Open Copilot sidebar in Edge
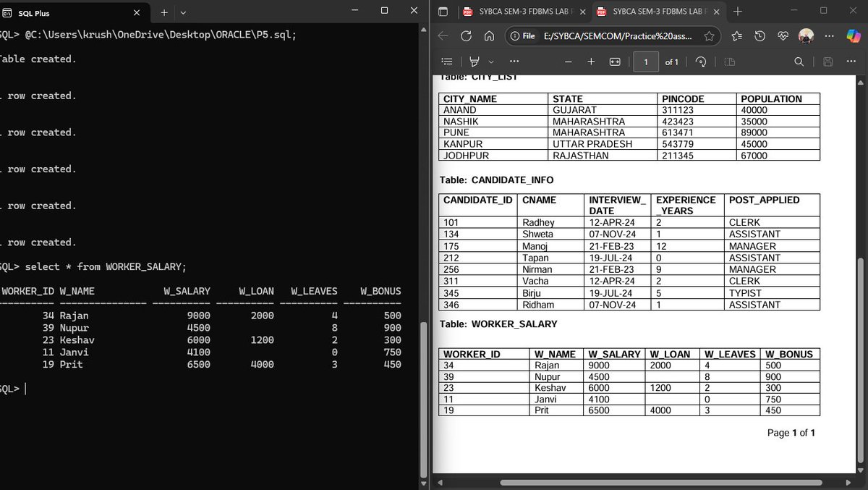This screenshot has height=490, width=868. [x=853, y=36]
